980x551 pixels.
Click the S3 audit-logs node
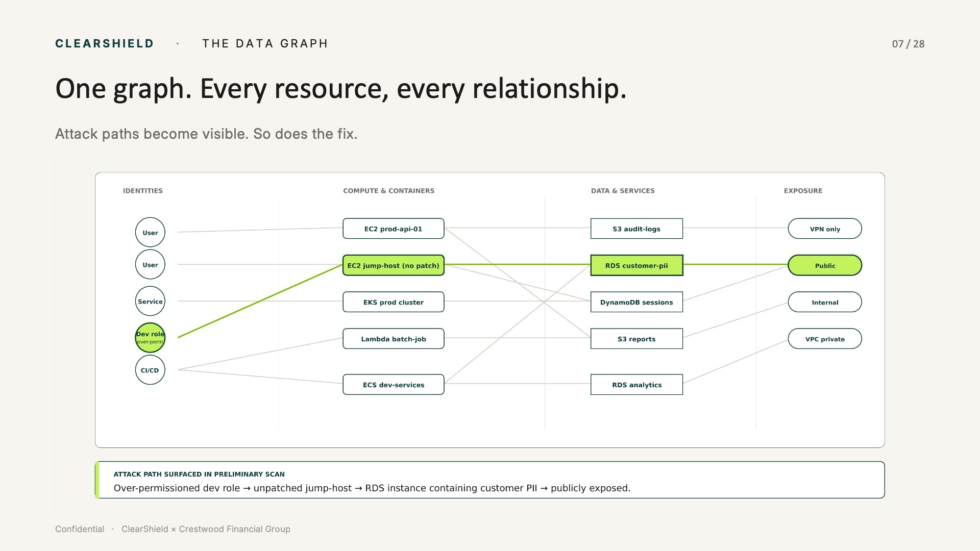point(636,229)
